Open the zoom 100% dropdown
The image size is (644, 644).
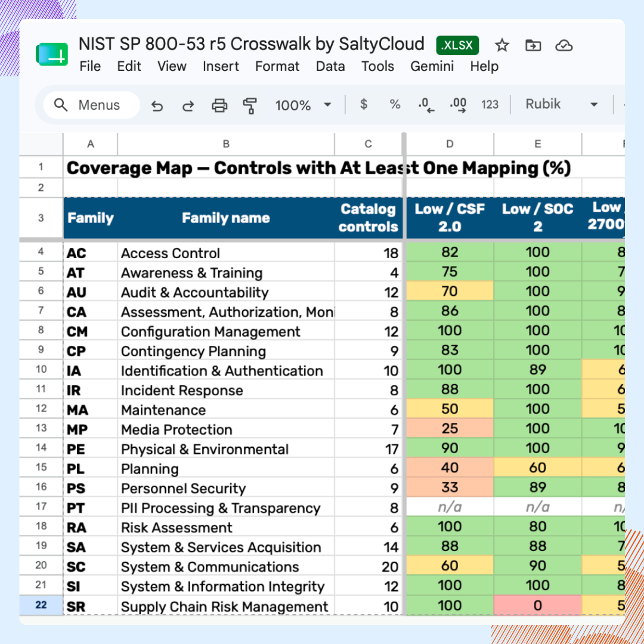coord(303,105)
